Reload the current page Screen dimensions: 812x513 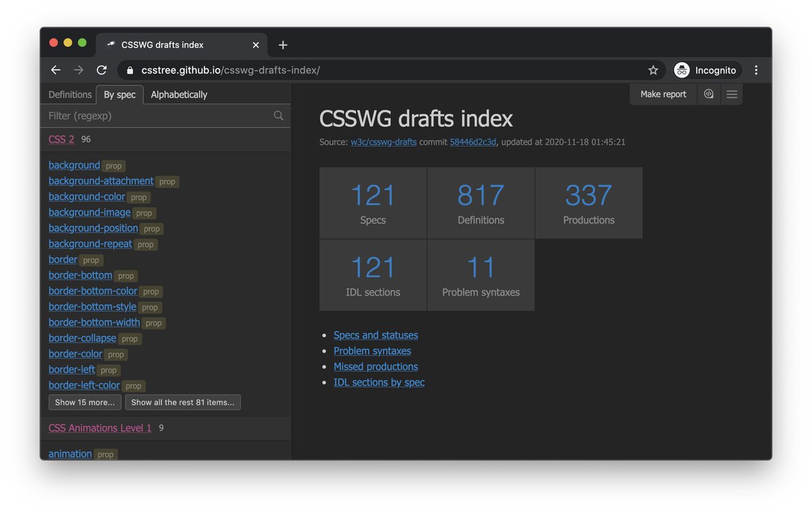click(101, 70)
